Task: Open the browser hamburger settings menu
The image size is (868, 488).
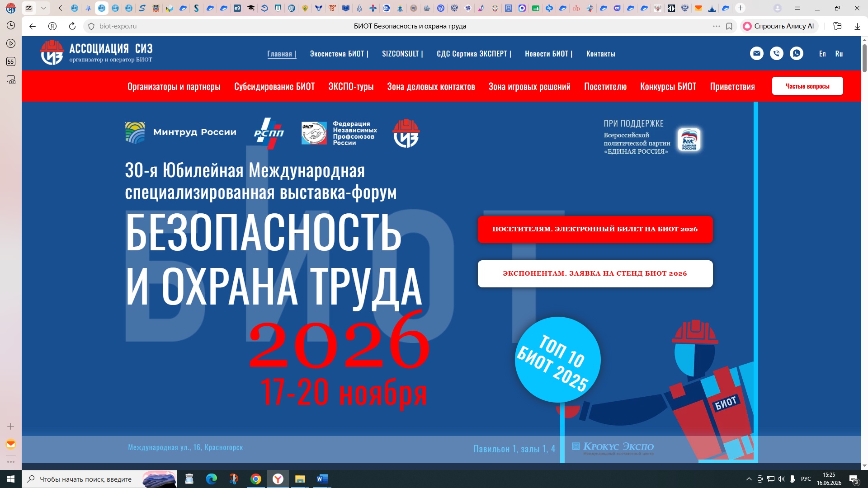Action: click(x=797, y=8)
